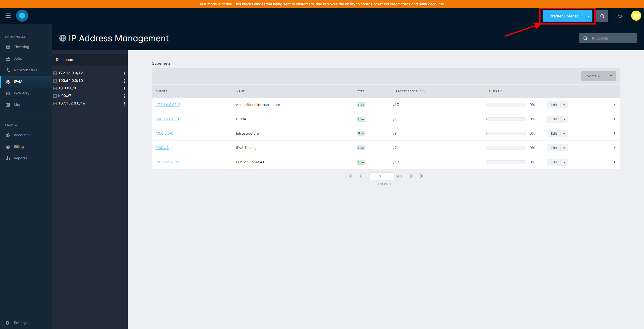Viewport: 644px width, 329px height.
Task: Sort table by NAME column header
Action: (240, 91)
